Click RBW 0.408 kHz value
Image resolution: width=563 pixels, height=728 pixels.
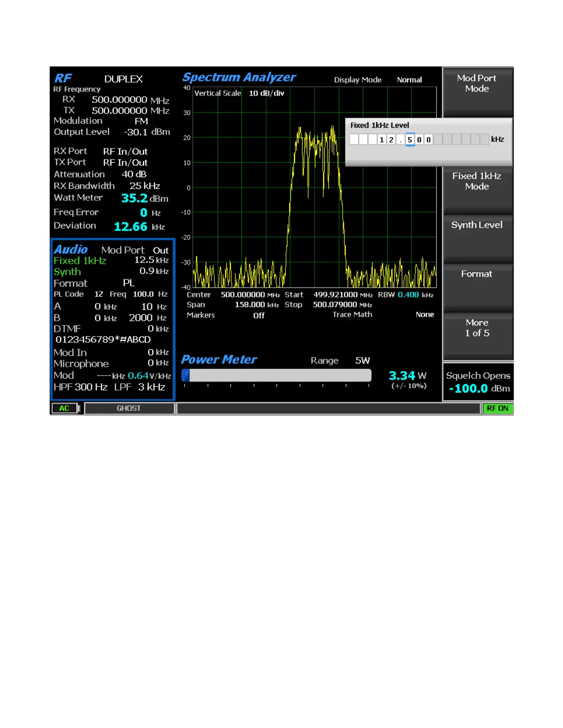coord(416,295)
